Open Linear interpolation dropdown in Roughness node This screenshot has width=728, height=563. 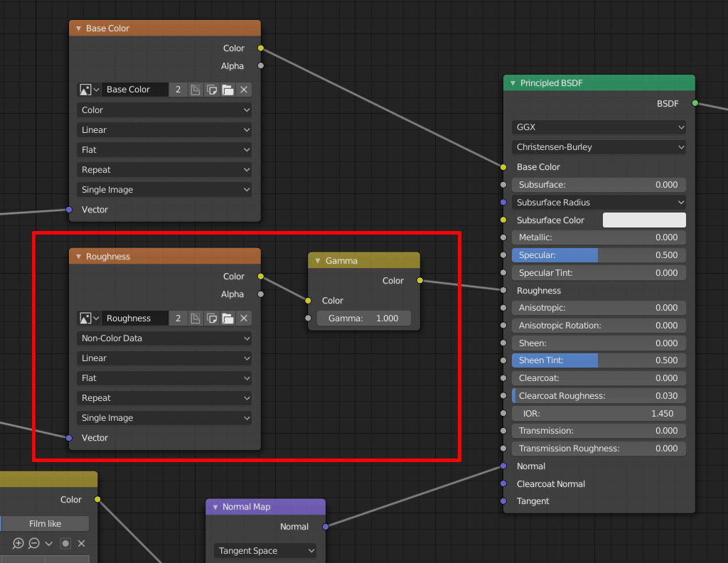(x=164, y=358)
